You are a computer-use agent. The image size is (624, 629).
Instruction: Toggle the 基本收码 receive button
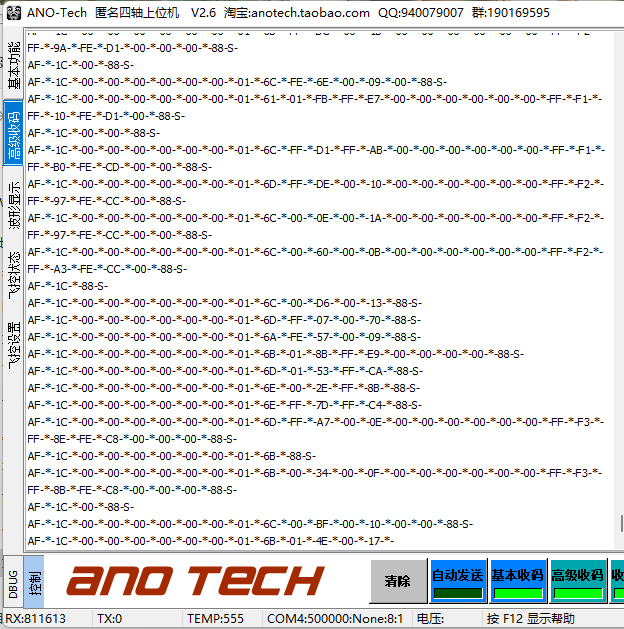point(518,581)
